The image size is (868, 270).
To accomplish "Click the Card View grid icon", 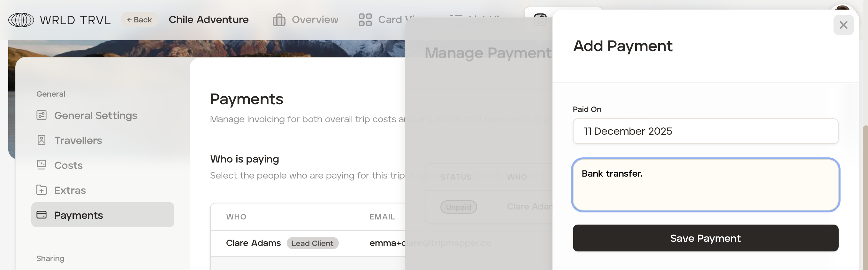I will pos(365,20).
